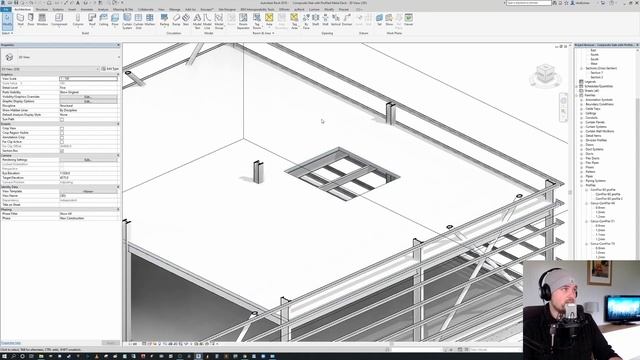The width and height of the screenshot is (640, 360).
Task: Open the Properties help link
Action: [x=11, y=343]
